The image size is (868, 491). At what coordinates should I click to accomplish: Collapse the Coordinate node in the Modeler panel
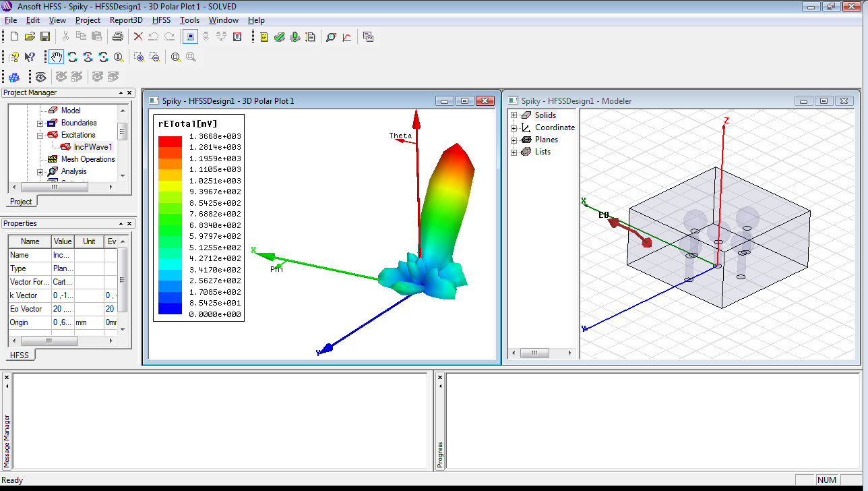(x=514, y=127)
